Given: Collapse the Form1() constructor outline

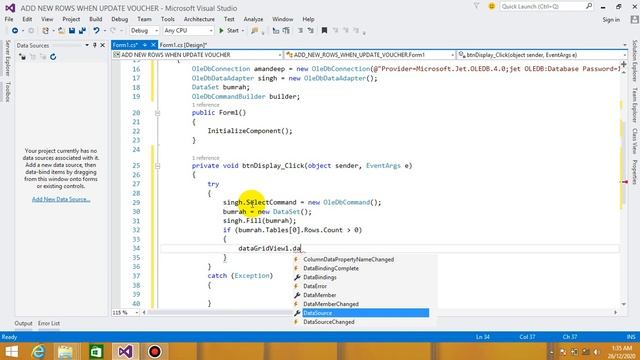Looking at the screenshot, I should [x=158, y=113].
